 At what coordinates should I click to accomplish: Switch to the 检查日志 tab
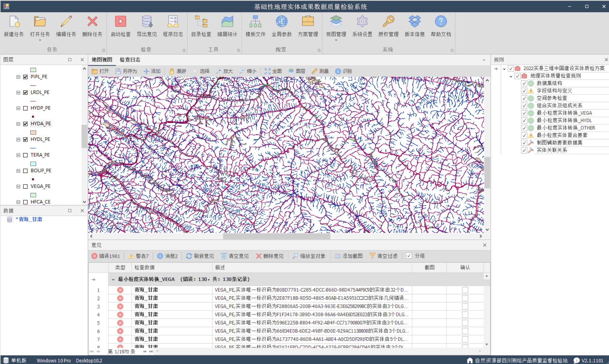point(130,60)
